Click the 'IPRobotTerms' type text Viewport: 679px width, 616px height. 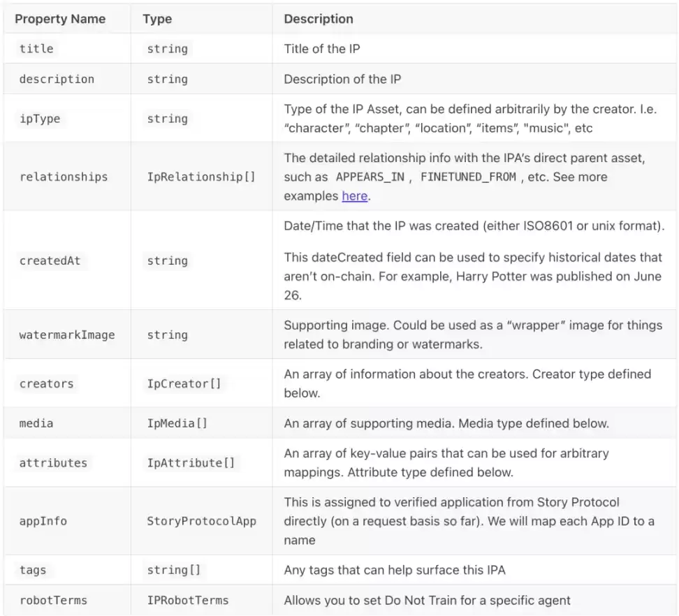point(187,600)
